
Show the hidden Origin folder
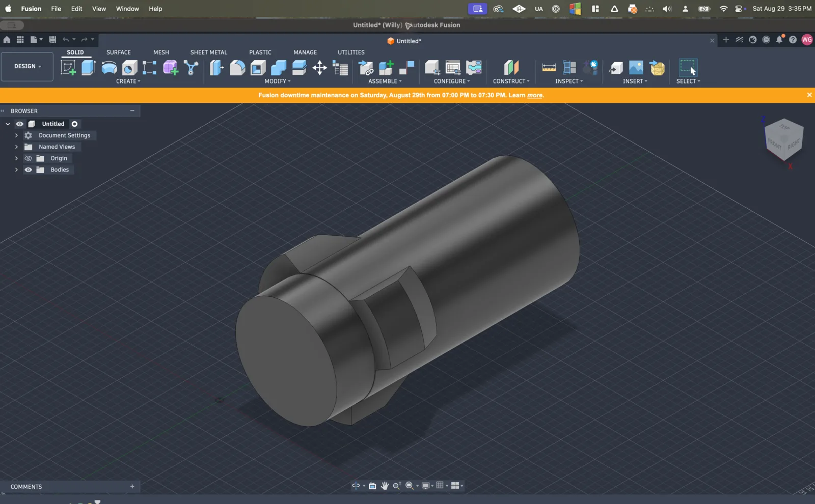29,158
